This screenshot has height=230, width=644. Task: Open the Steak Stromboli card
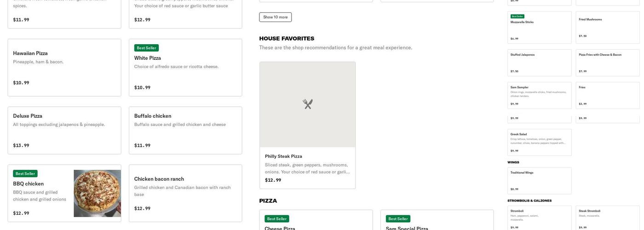pyautogui.click(x=608, y=218)
